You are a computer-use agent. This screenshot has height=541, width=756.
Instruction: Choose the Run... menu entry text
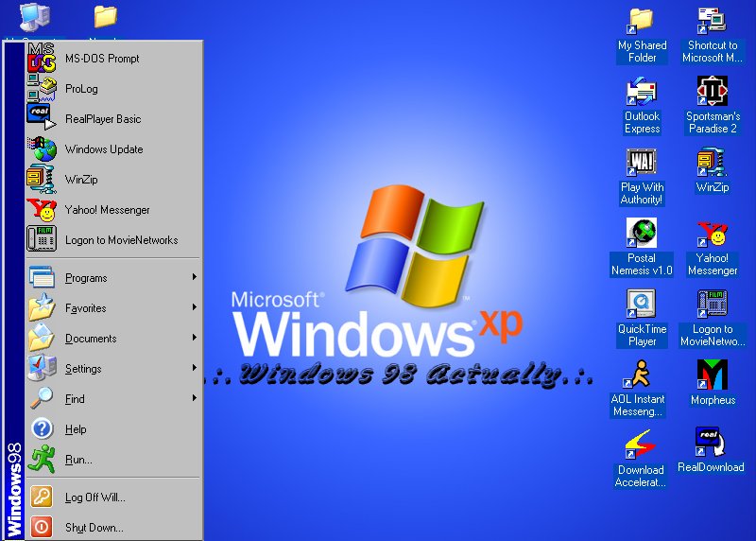78,460
